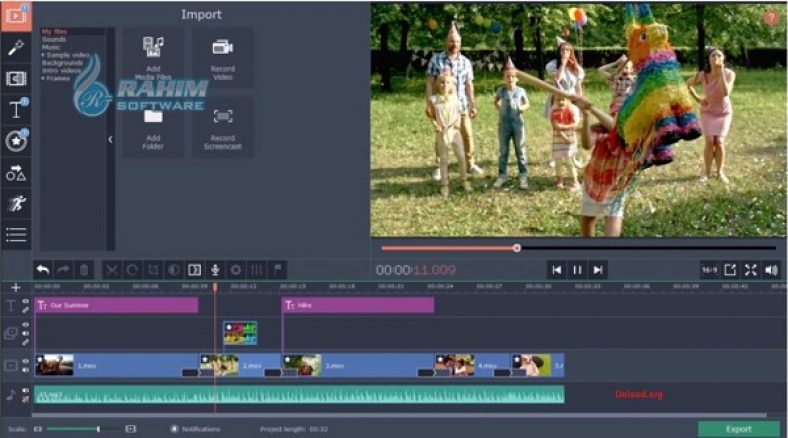788x438 pixels.
Task: Open the Transitions tab in sidebar
Action: coord(15,78)
